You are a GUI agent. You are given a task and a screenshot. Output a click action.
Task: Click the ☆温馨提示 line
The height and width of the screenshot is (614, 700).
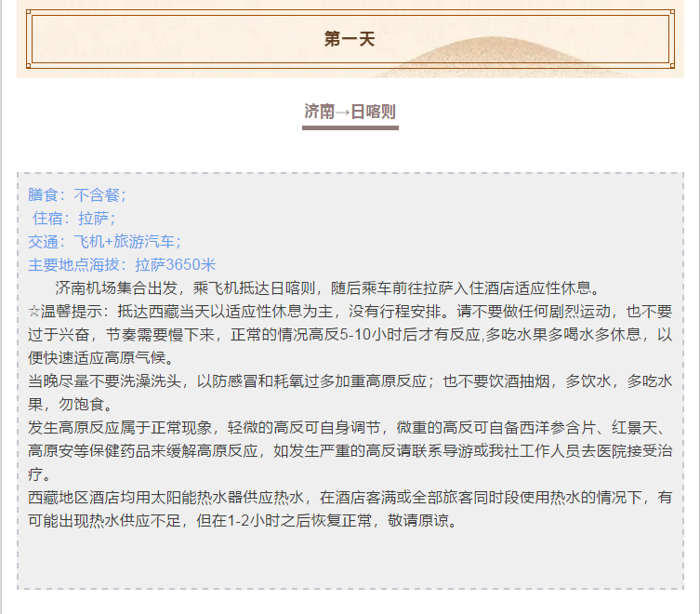coord(350,312)
